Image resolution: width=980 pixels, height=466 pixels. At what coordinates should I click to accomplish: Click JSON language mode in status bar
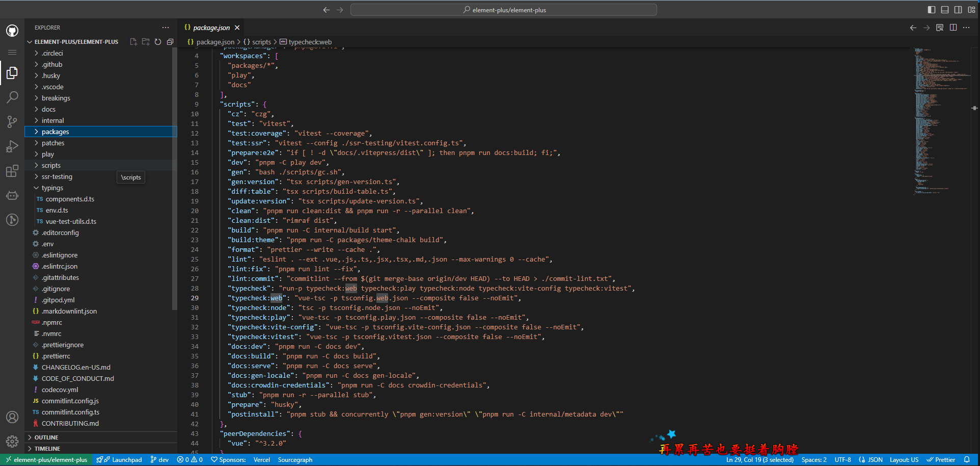pos(870,459)
